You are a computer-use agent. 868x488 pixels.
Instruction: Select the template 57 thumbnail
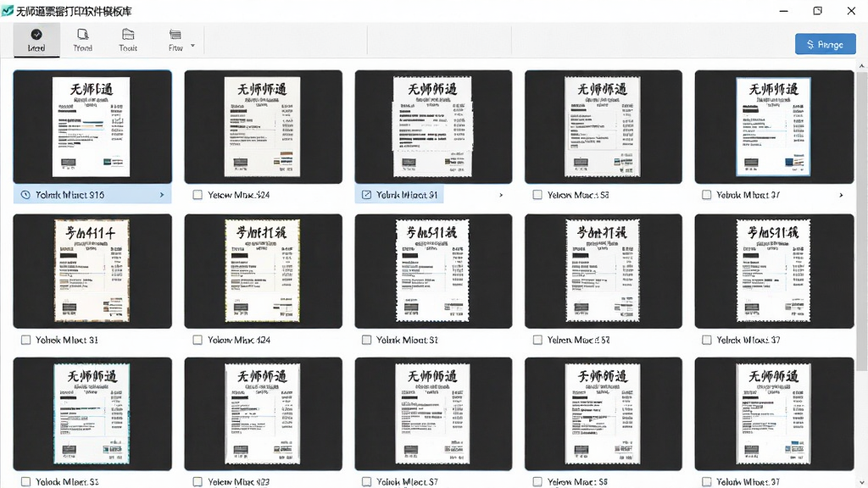pyautogui.click(x=604, y=271)
